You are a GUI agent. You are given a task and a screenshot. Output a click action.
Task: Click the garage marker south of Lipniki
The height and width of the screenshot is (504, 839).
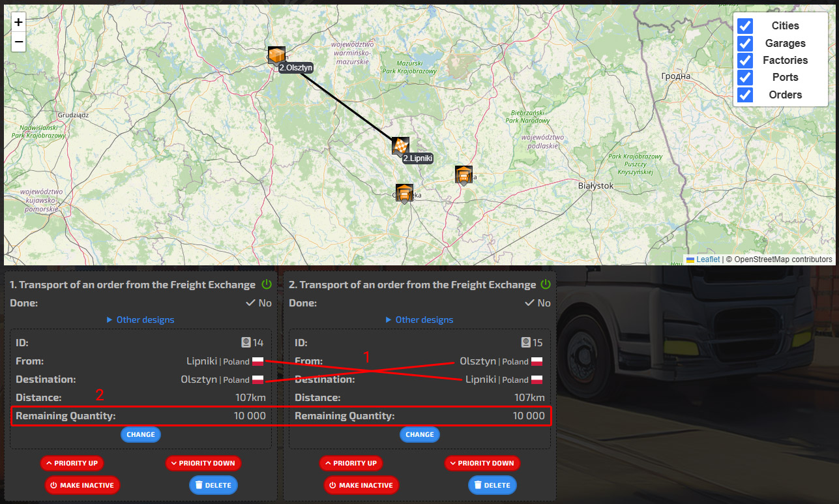point(404,193)
